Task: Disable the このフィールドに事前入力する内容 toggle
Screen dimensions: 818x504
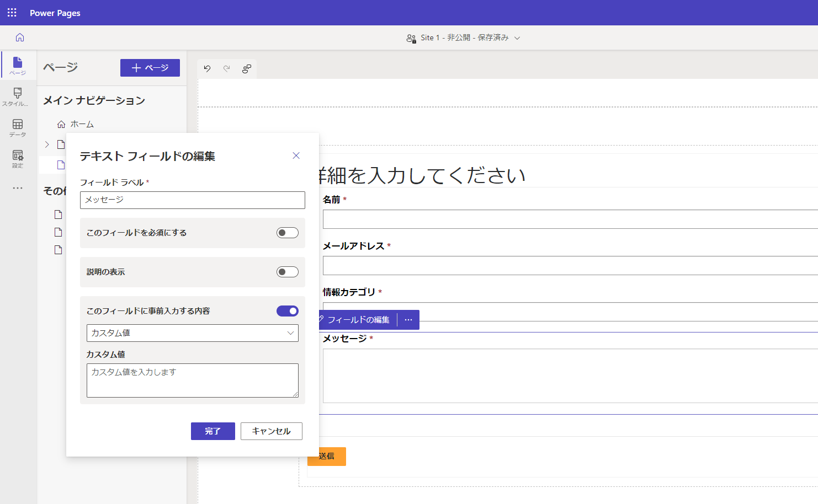Action: tap(287, 310)
